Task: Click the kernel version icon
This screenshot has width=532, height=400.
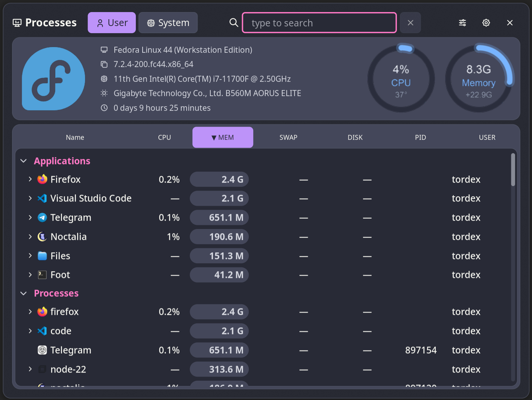Action: [x=104, y=64]
